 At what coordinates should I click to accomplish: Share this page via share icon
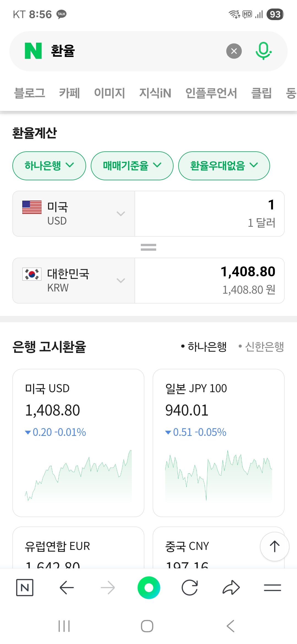[231, 588]
